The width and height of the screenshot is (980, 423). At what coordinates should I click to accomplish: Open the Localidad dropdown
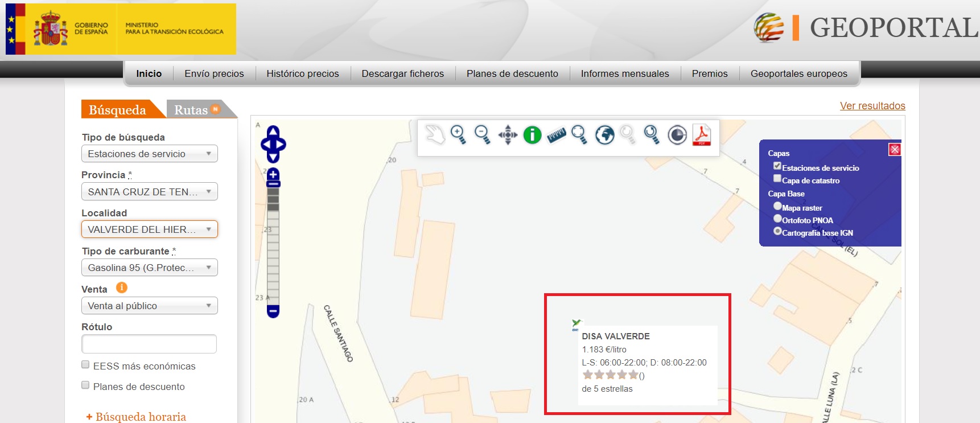150,229
